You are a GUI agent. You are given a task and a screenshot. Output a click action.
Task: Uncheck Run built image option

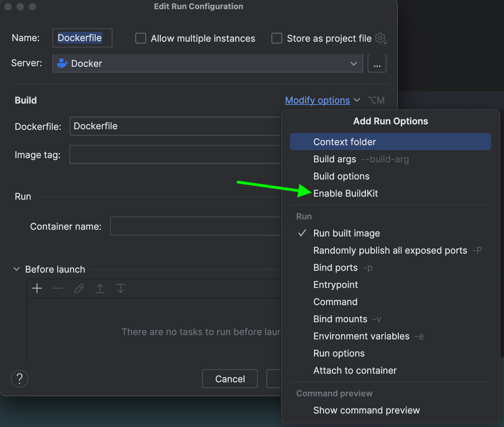(x=346, y=233)
